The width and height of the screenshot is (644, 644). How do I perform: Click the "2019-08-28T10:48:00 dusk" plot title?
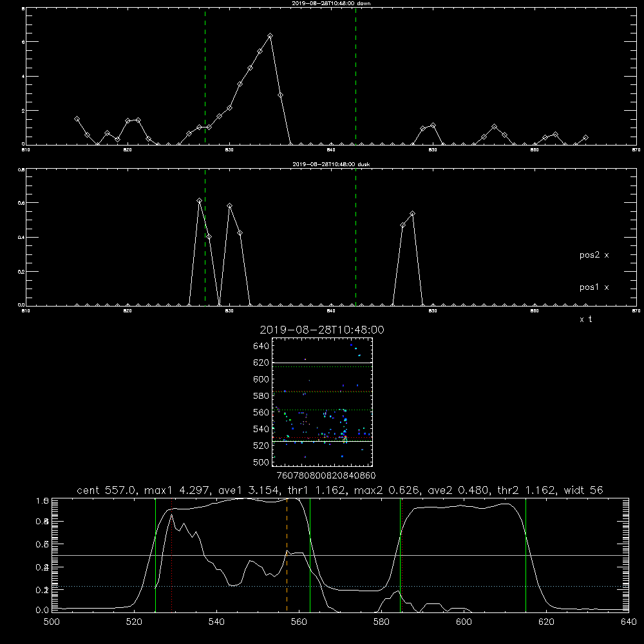click(331, 164)
